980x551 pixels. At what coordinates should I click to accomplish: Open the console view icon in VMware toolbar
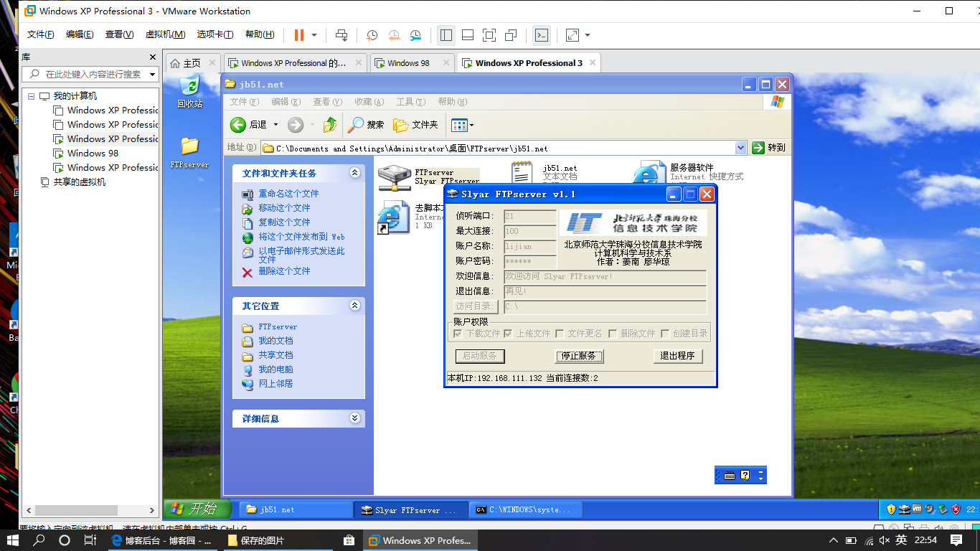[542, 35]
